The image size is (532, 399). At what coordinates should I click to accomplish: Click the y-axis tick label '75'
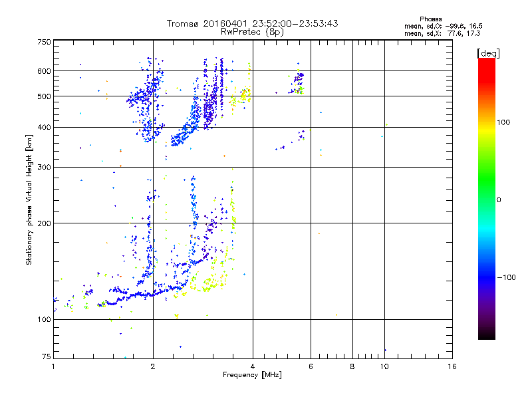point(47,356)
